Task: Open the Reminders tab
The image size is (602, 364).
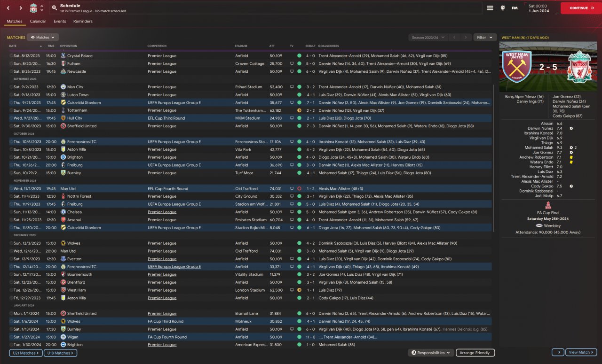Action: 83,22
